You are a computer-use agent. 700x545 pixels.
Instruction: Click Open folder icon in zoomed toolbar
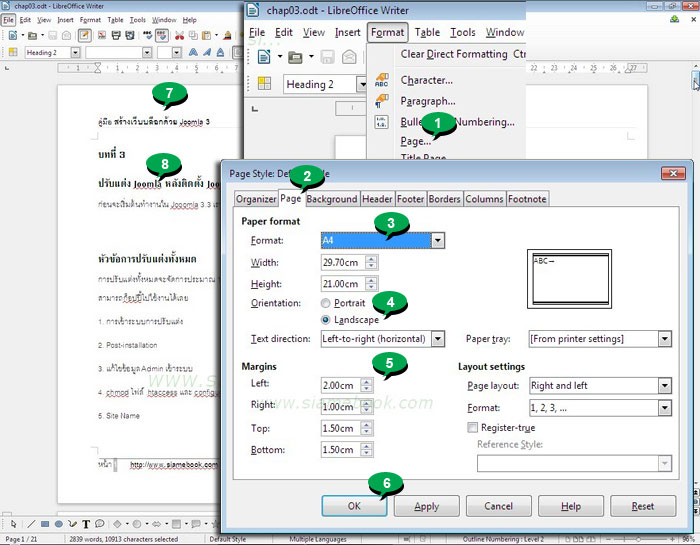(295, 57)
